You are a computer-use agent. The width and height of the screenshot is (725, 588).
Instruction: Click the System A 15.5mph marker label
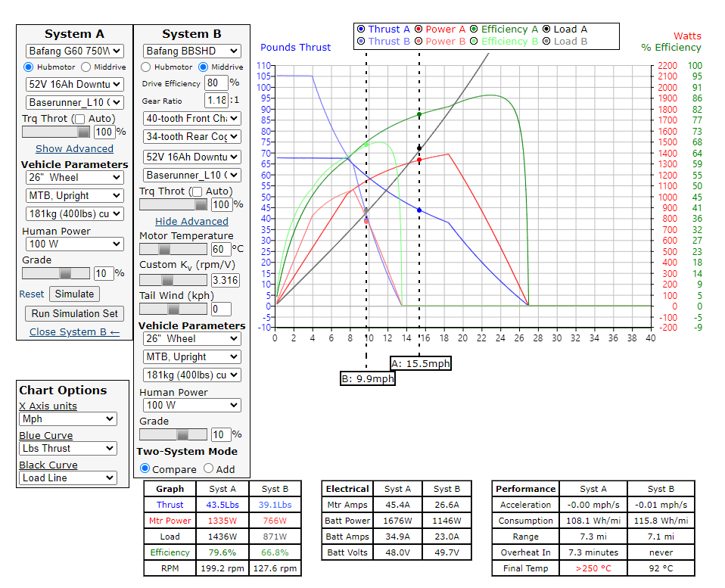pyautogui.click(x=421, y=363)
